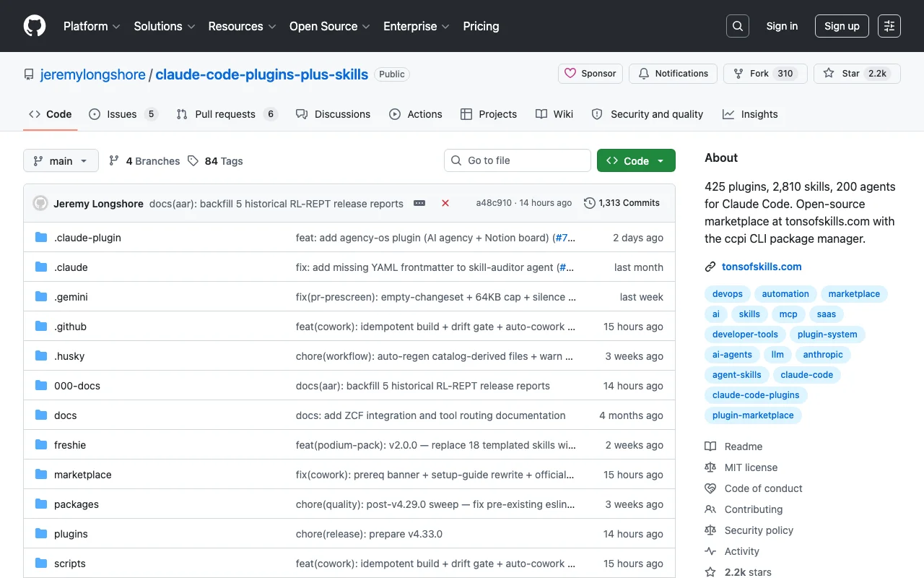Click the tags icon showing 84 Tags

point(193,161)
